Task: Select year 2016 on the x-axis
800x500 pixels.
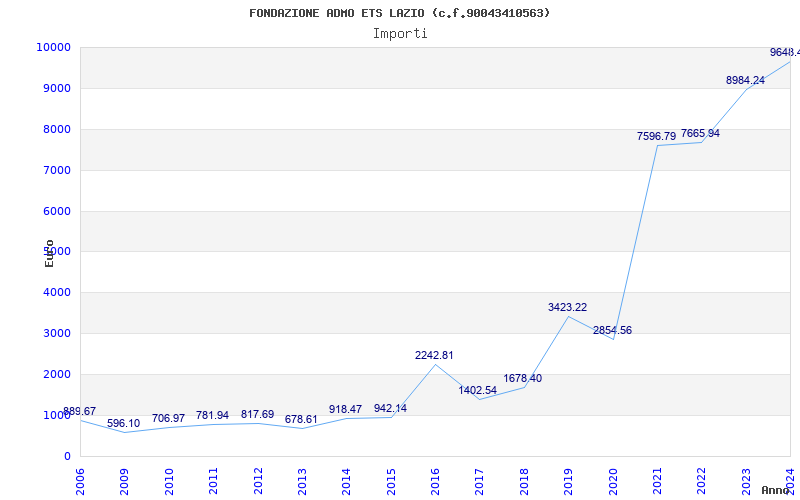Action: click(x=435, y=480)
